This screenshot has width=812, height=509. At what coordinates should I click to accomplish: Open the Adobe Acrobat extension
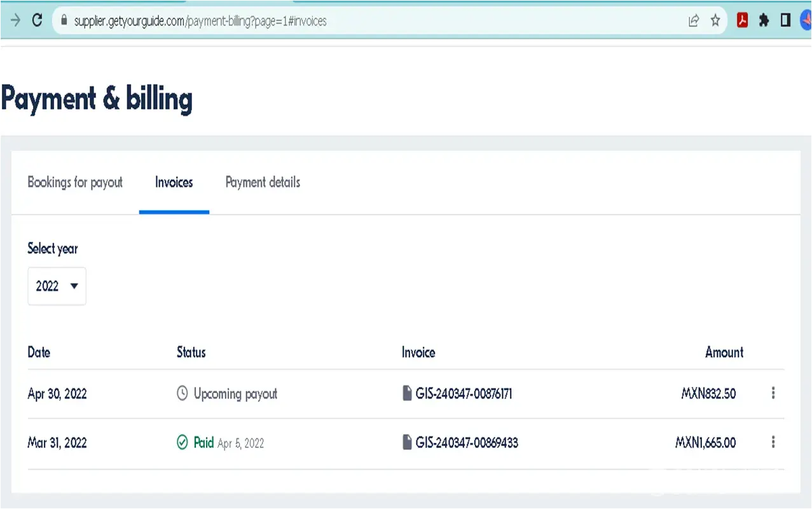pyautogui.click(x=742, y=21)
